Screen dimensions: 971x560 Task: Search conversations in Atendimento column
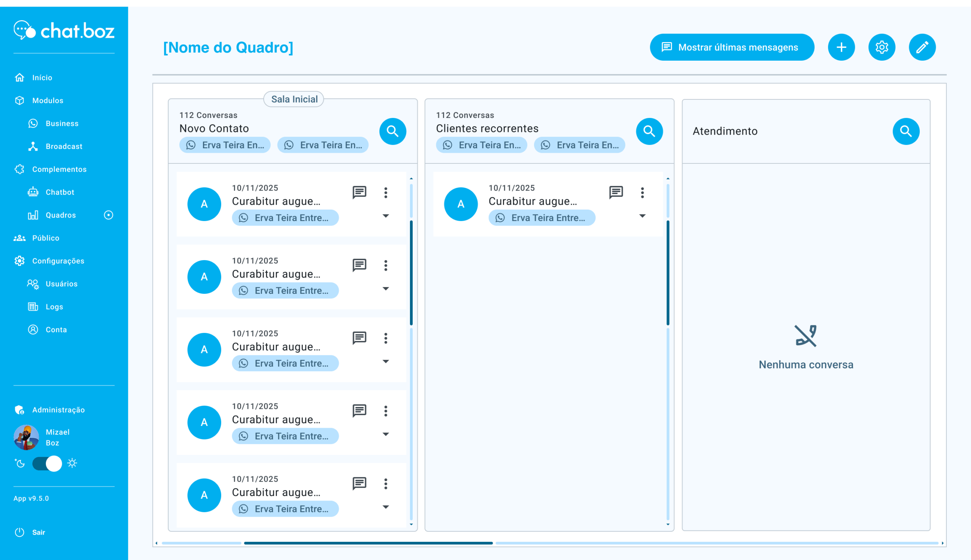pyautogui.click(x=906, y=131)
